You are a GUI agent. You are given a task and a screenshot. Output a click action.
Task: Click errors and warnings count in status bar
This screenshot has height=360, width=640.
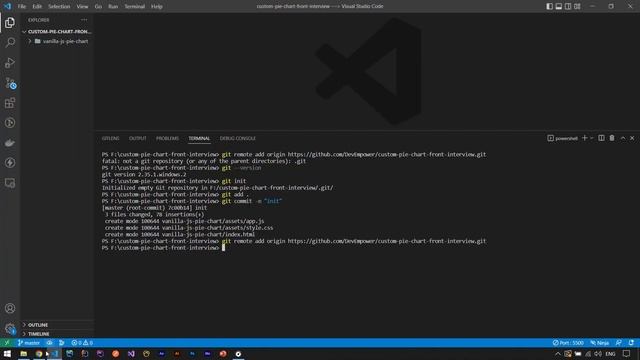coord(82,343)
